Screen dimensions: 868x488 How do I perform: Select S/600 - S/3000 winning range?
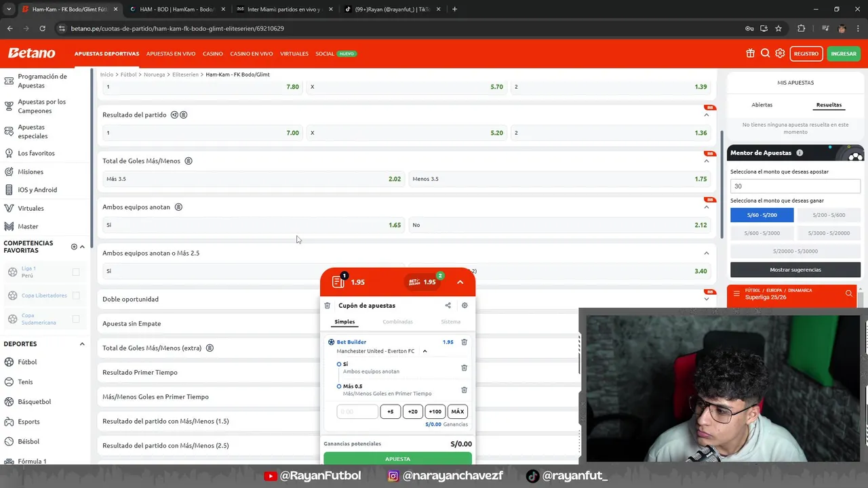[x=762, y=233]
